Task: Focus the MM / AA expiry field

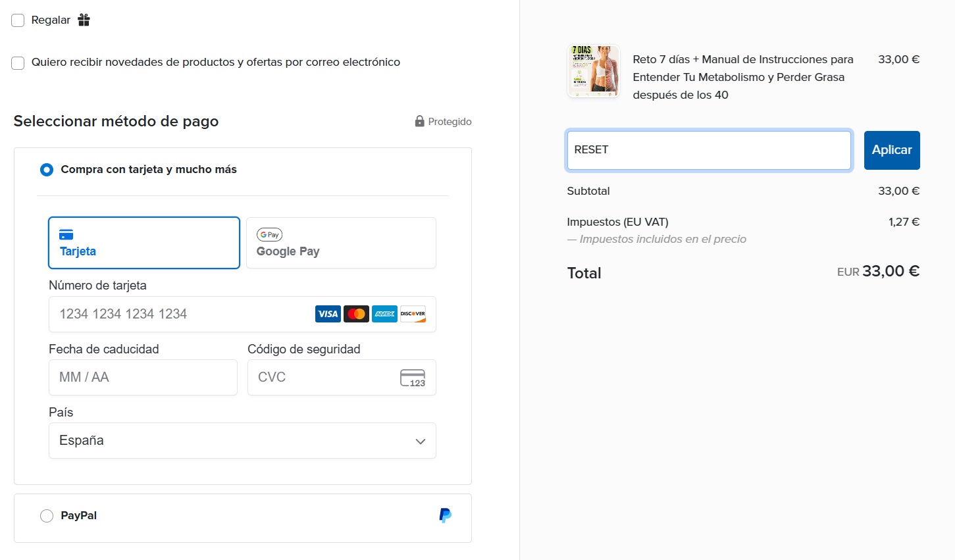Action: coord(143,378)
